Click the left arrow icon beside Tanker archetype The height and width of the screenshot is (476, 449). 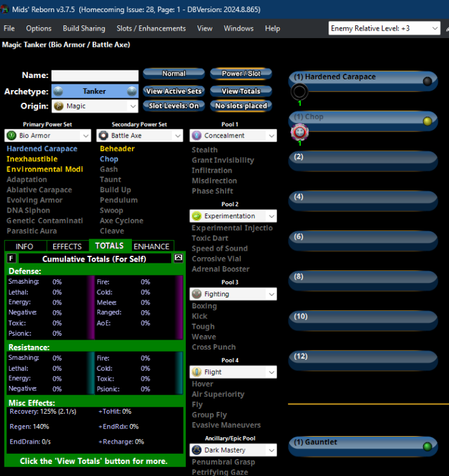click(58, 91)
